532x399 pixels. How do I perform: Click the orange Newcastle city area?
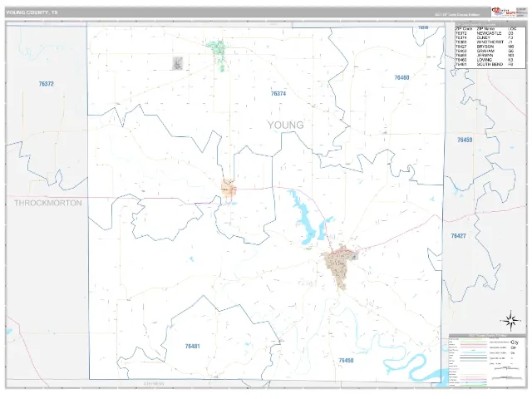click(229, 188)
